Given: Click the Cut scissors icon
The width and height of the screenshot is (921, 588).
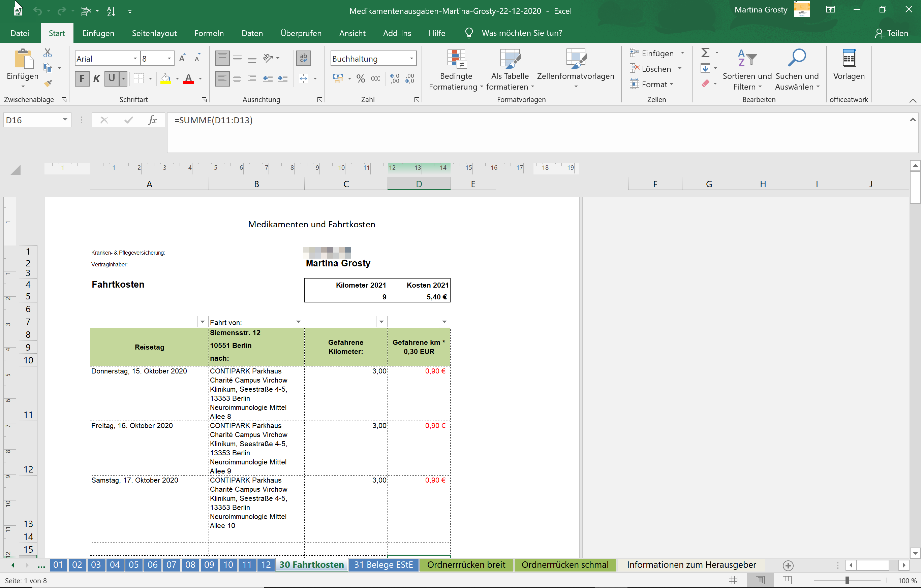Looking at the screenshot, I should [x=48, y=53].
